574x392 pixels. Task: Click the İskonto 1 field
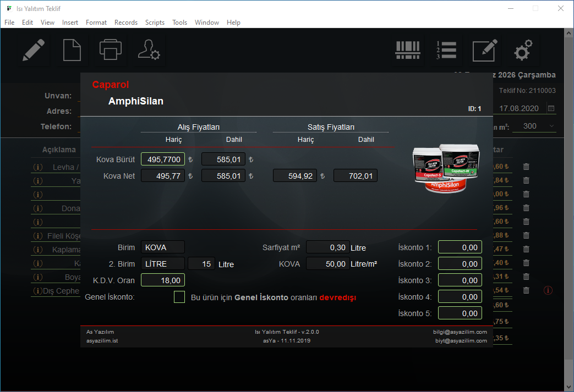point(460,247)
